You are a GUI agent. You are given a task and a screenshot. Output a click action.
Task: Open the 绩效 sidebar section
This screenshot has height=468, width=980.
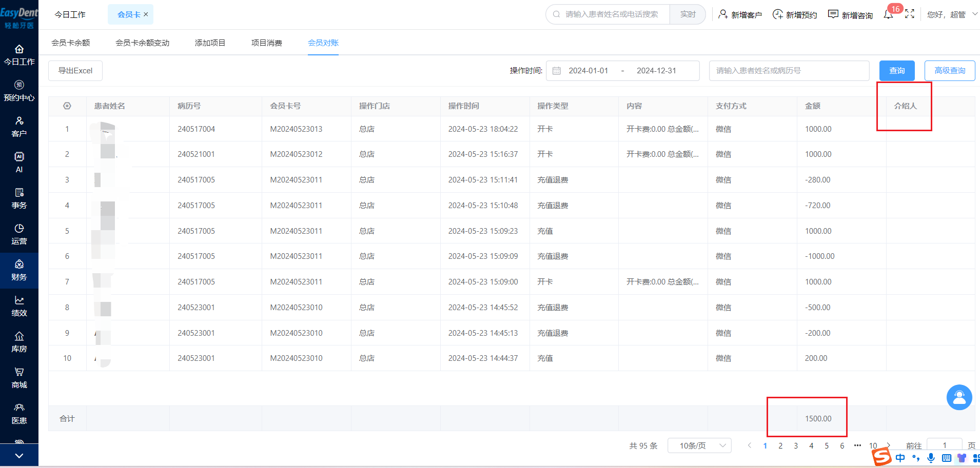coord(19,307)
